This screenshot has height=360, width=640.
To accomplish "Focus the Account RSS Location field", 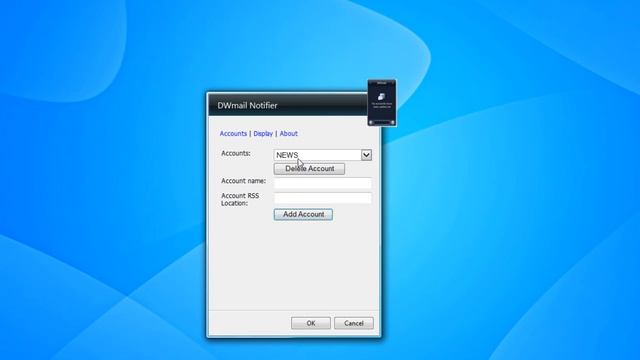I will pos(322,198).
